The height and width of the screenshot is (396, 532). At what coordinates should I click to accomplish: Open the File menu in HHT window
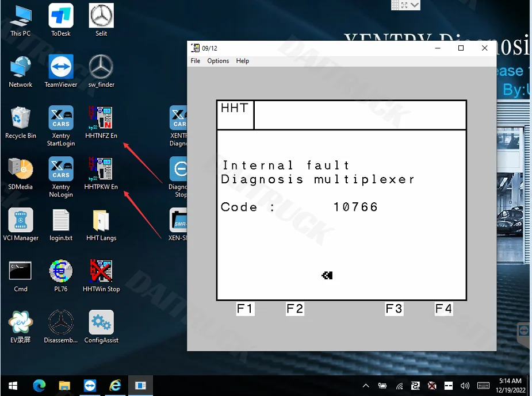tap(196, 61)
